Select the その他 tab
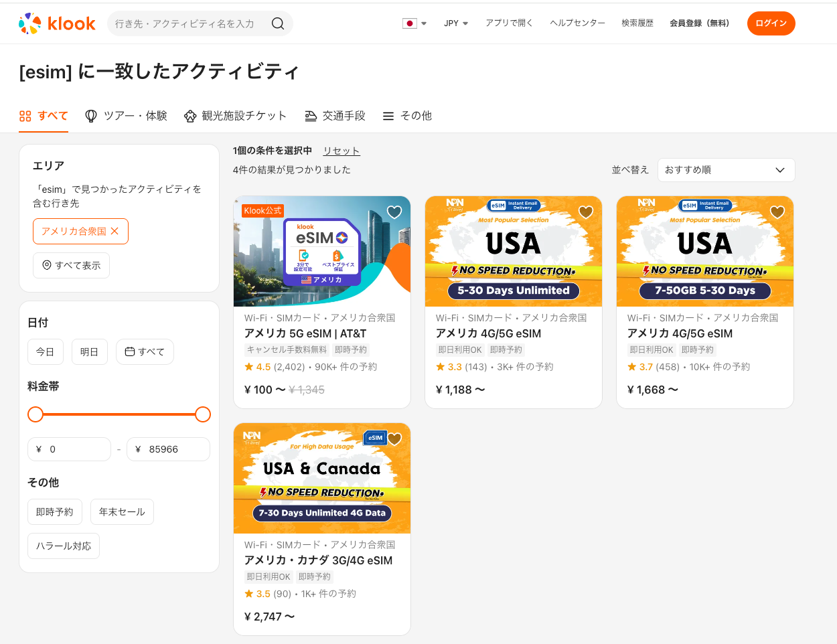The height and width of the screenshot is (644, 837). (x=407, y=116)
